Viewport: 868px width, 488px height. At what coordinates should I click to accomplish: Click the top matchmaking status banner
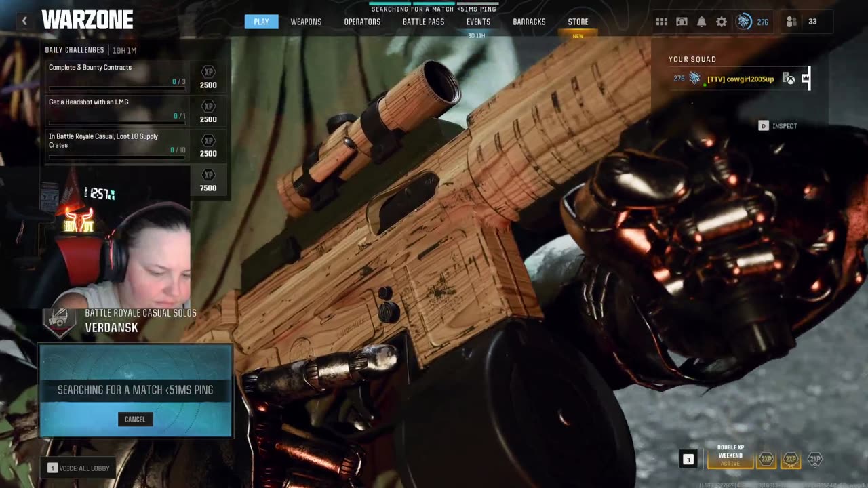click(434, 7)
